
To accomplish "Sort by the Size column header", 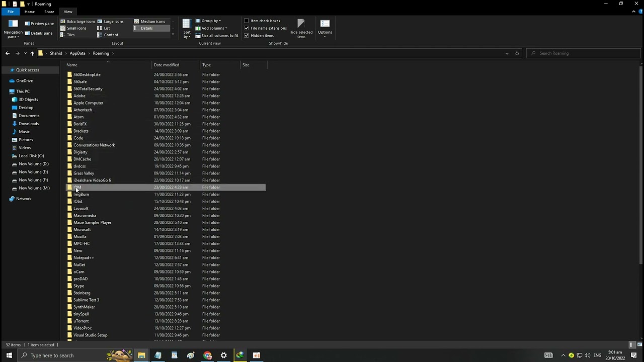I will coord(254,65).
